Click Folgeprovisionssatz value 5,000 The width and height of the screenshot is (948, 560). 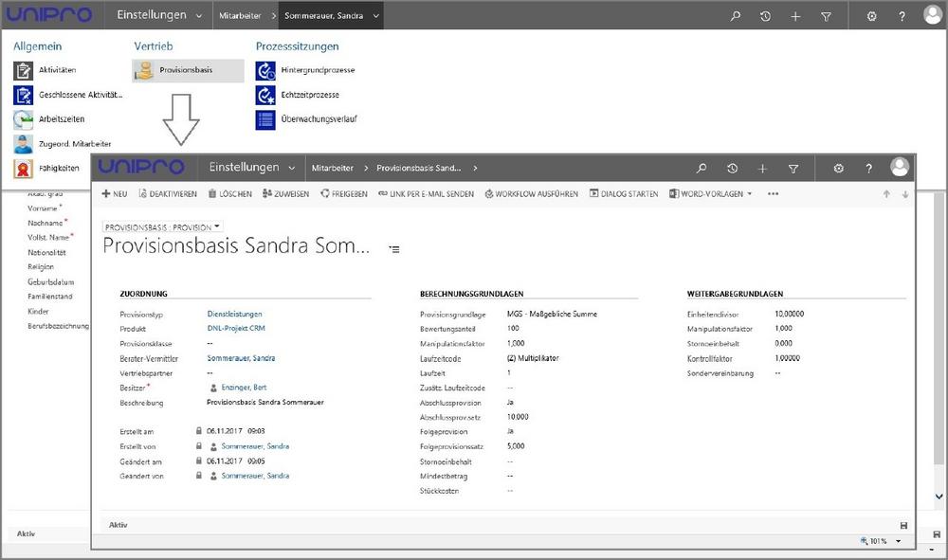516,446
